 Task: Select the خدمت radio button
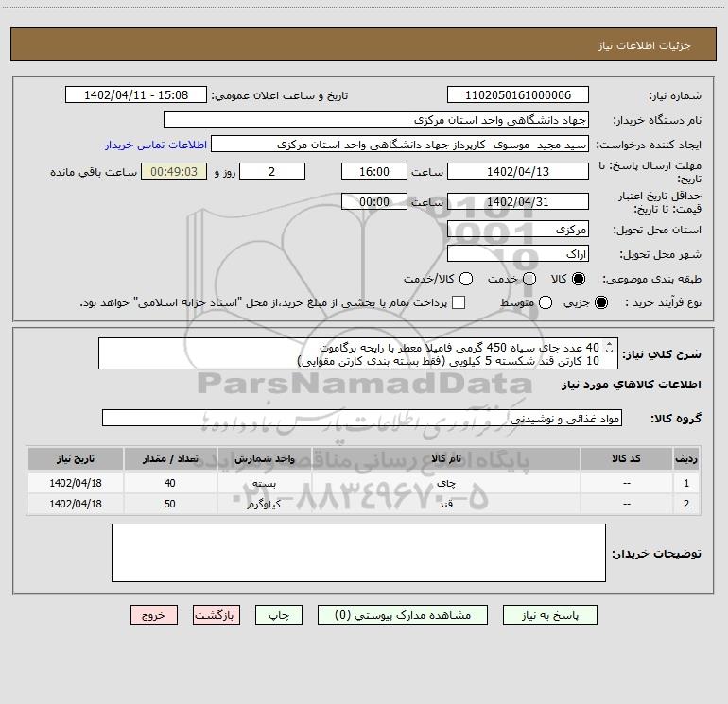pyautogui.click(x=529, y=279)
